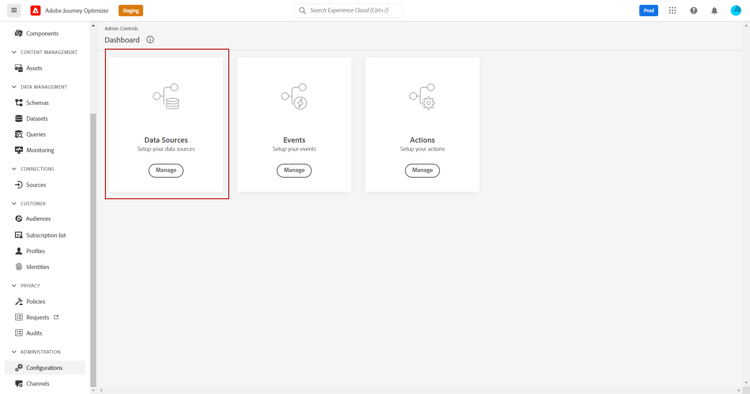Screen dimensions: 750x394
Task: Click the Adobe logo icon
Action: coord(35,11)
